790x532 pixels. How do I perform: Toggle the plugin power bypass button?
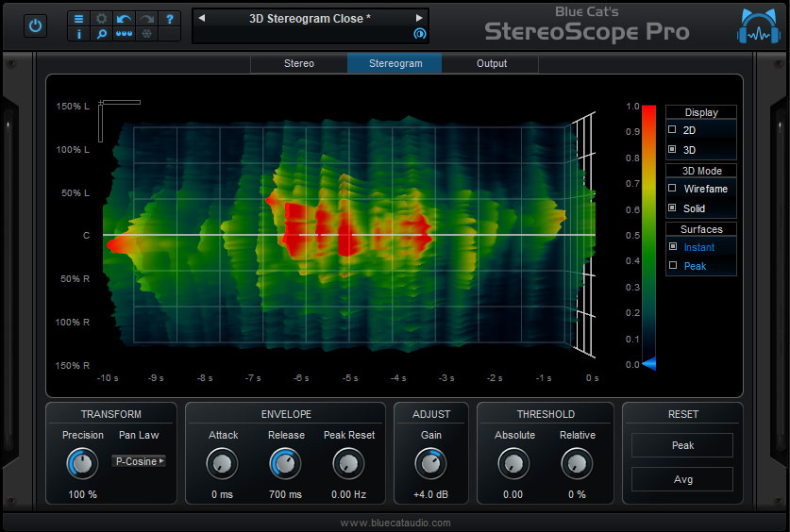(36, 25)
